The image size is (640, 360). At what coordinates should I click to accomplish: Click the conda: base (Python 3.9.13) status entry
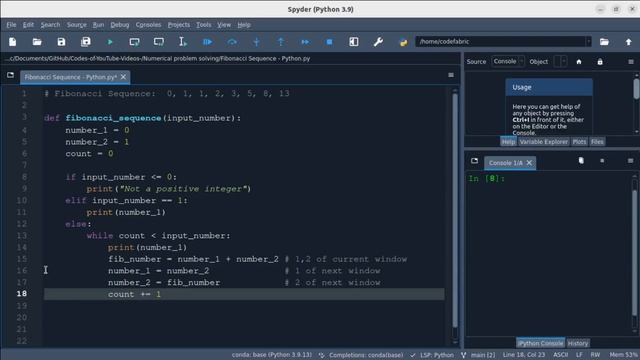pyautogui.click(x=272, y=355)
